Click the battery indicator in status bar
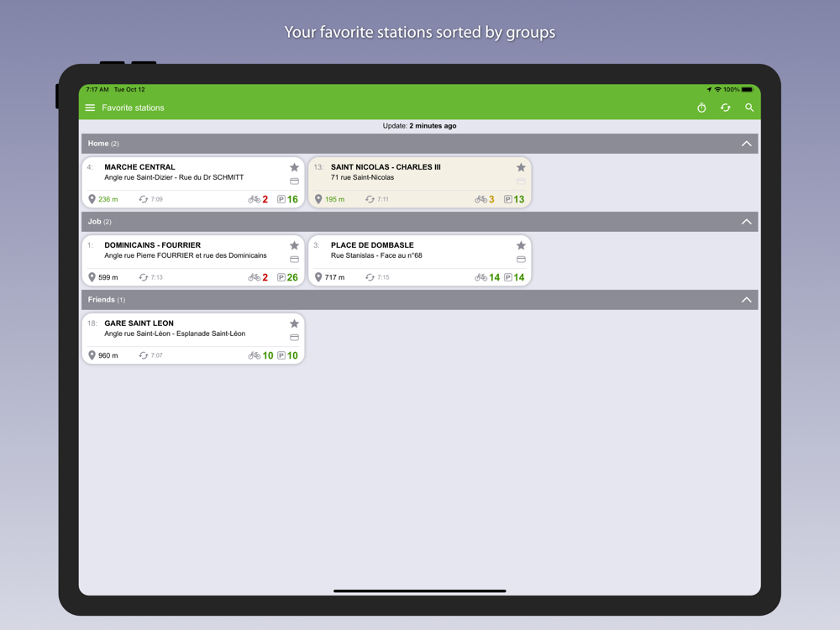This screenshot has width=840, height=630. tap(747, 90)
